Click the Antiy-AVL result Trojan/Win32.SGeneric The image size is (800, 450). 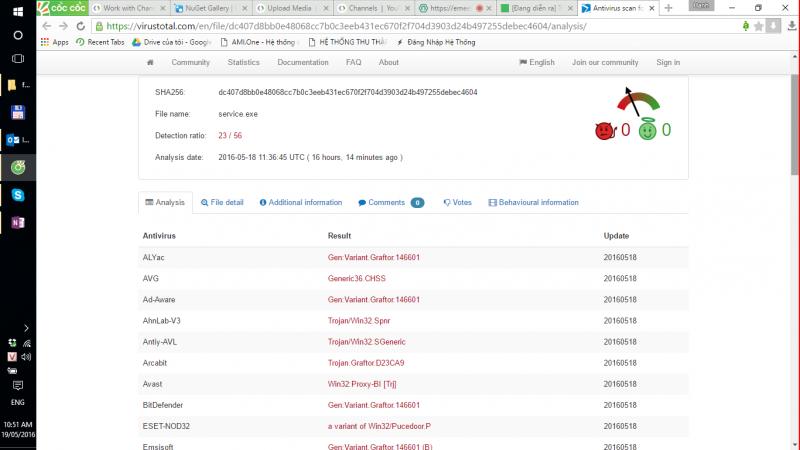point(366,342)
